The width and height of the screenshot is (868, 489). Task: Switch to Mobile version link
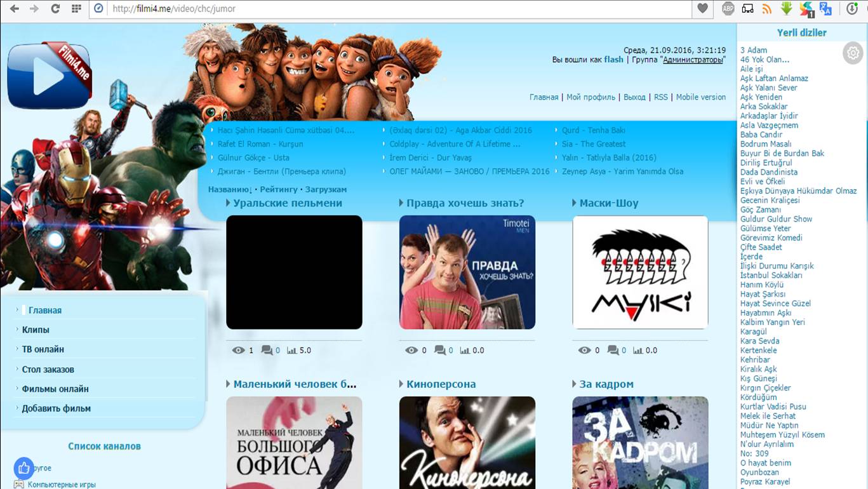click(701, 97)
